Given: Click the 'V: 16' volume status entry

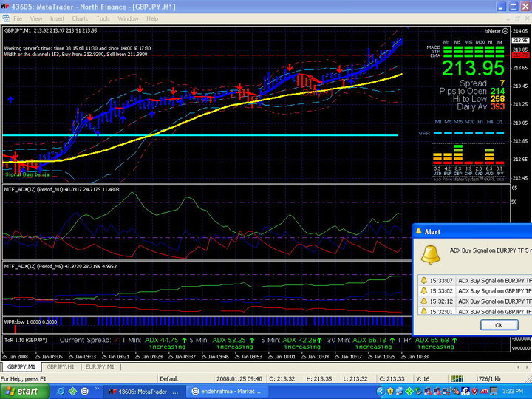Looking at the screenshot, I should coord(423,378).
